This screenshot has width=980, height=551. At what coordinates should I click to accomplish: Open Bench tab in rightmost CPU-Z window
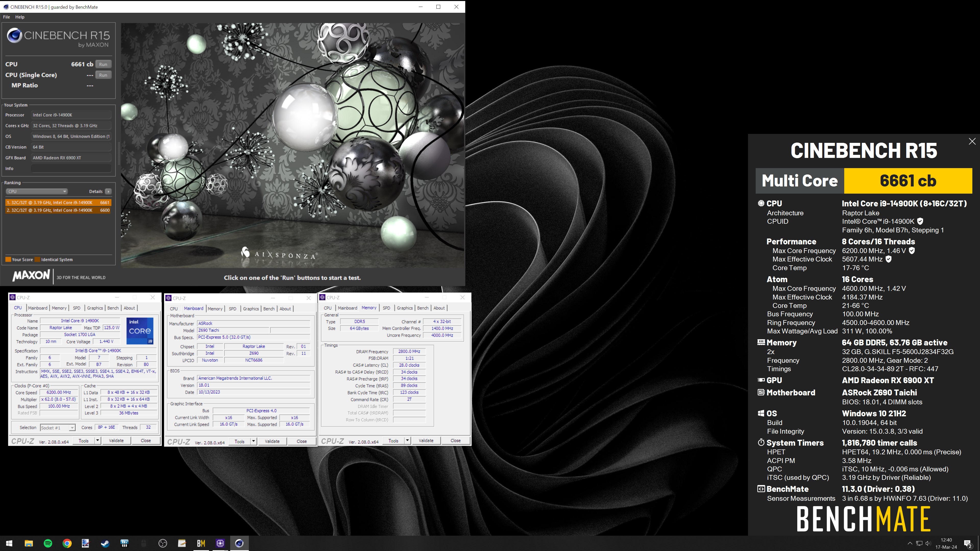click(423, 308)
